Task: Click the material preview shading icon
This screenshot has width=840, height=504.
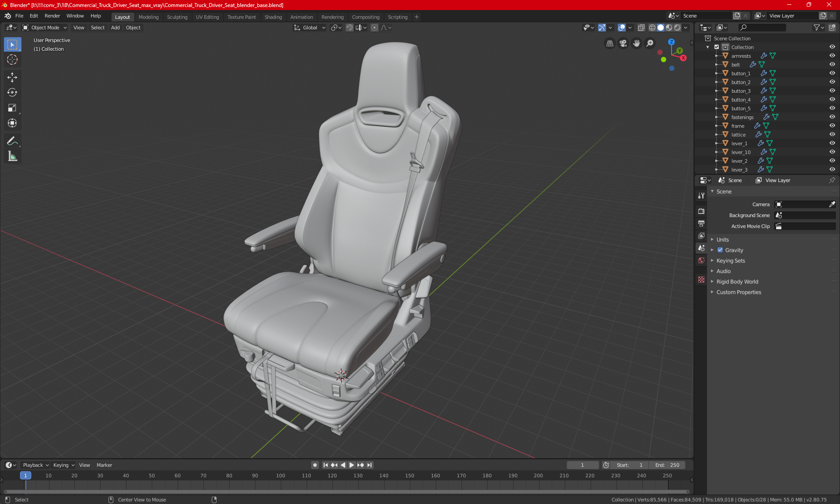Action: pos(668,27)
